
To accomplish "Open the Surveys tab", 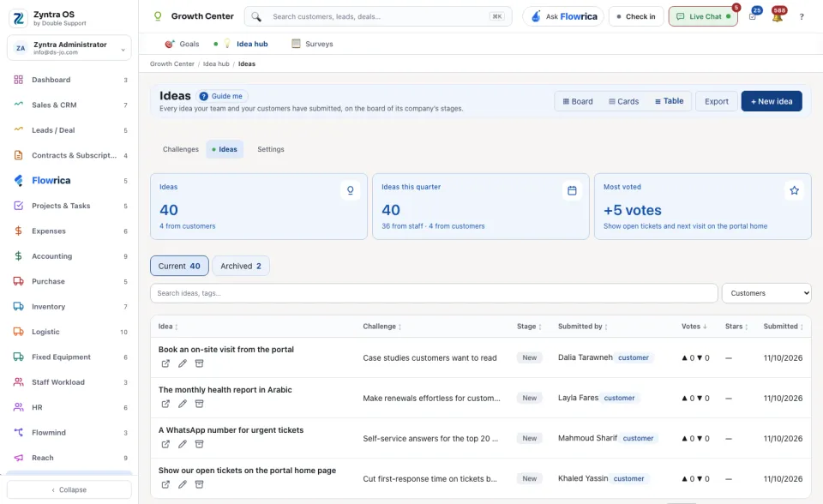I will [x=312, y=44].
